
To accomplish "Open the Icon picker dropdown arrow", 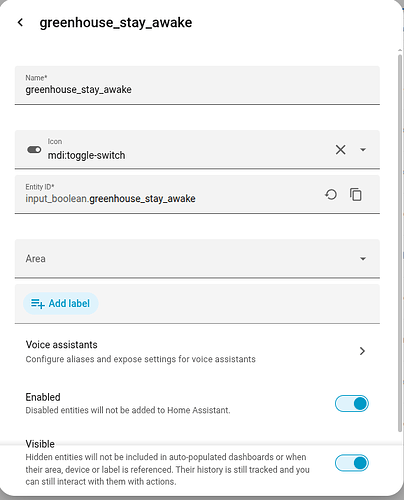I will 363,150.
